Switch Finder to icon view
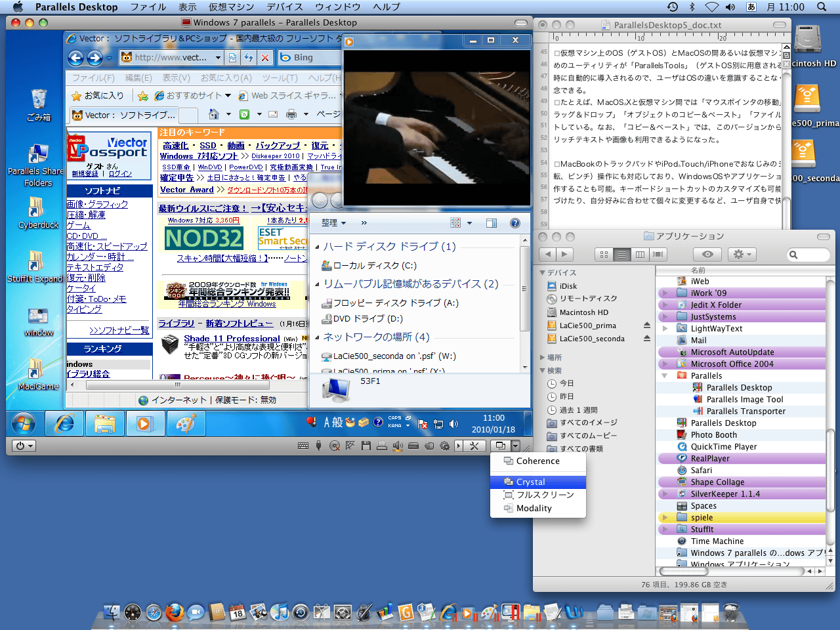840x630 pixels. click(604, 255)
